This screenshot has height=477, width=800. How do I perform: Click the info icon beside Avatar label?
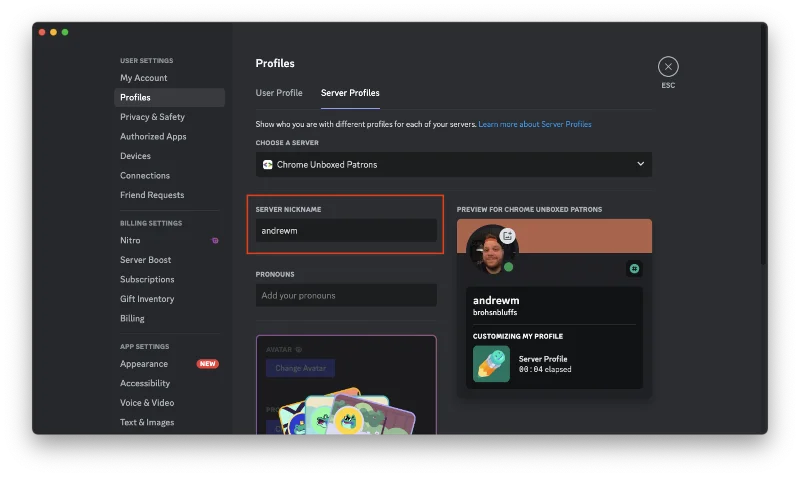[299, 349]
